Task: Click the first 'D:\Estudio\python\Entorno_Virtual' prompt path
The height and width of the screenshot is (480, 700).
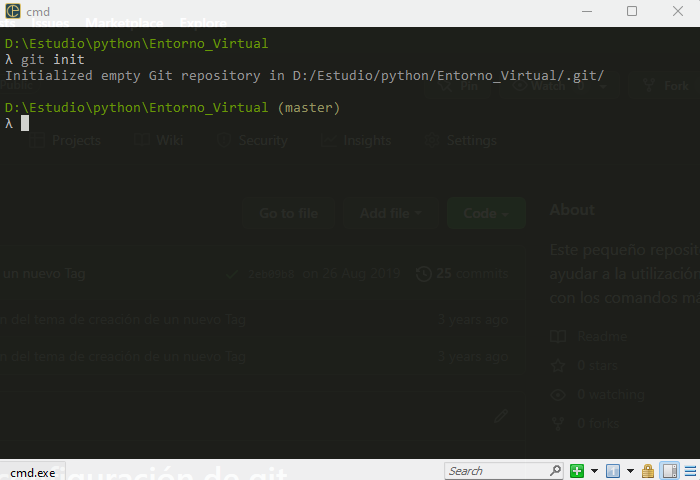Action: 137,43
